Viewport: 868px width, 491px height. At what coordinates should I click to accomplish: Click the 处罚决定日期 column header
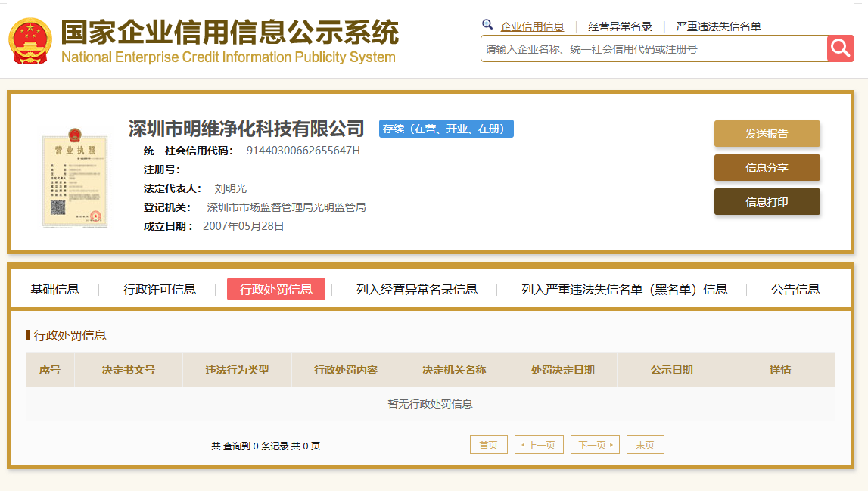tap(563, 370)
